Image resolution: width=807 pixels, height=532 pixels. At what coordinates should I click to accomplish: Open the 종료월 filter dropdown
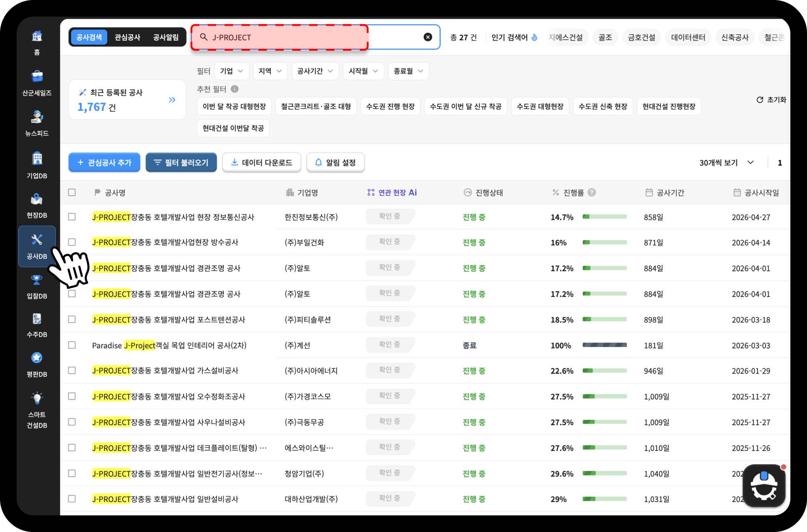408,71
